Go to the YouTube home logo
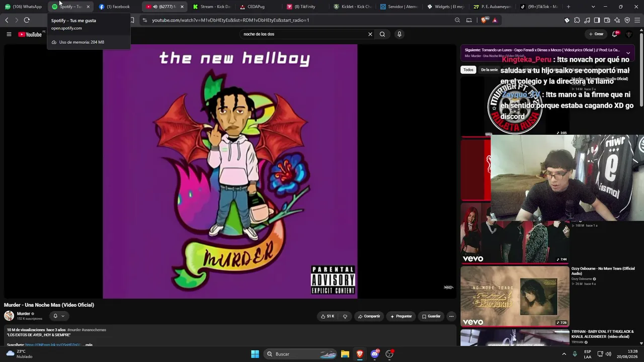The image size is (644, 362). pyautogui.click(x=30, y=34)
